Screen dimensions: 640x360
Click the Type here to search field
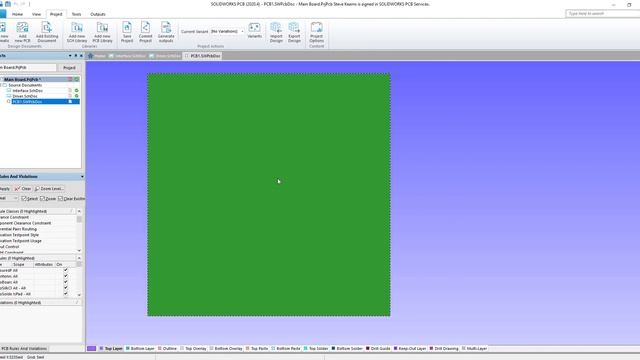pos(602,13)
